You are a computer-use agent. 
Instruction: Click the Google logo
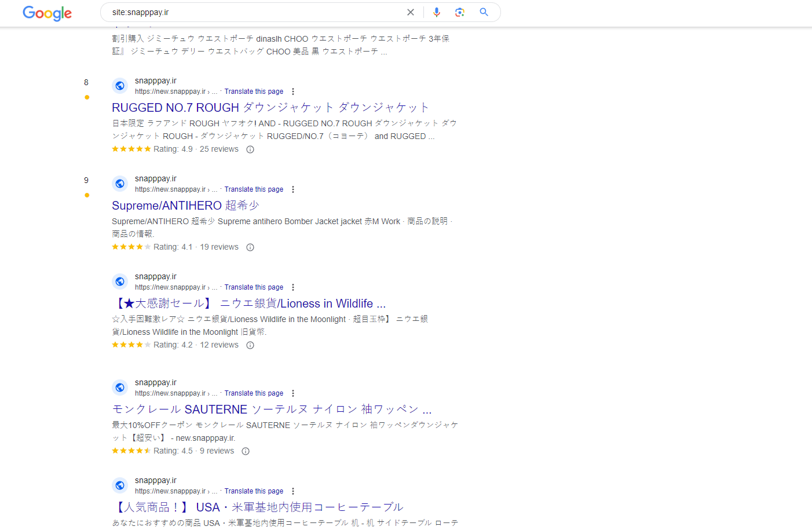pos(47,13)
